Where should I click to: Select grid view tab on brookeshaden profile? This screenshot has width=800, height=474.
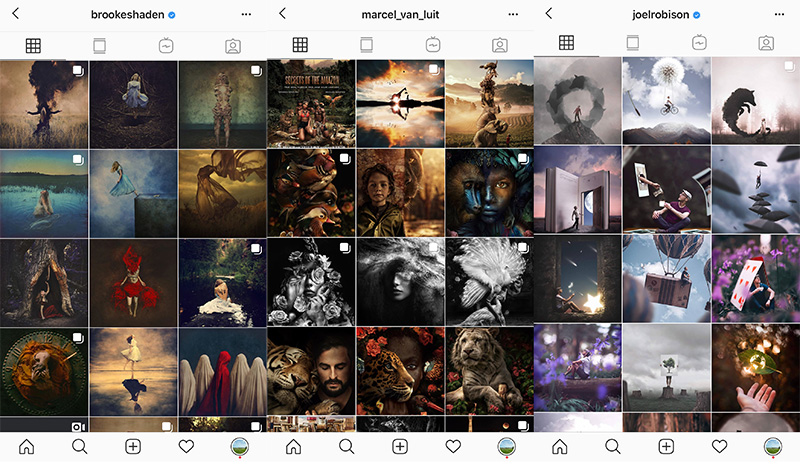coord(33,46)
